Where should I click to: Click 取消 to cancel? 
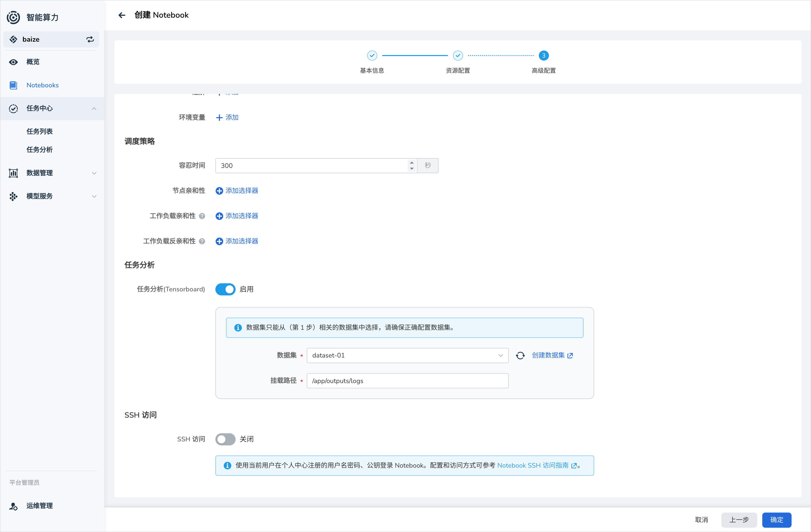(x=701, y=520)
